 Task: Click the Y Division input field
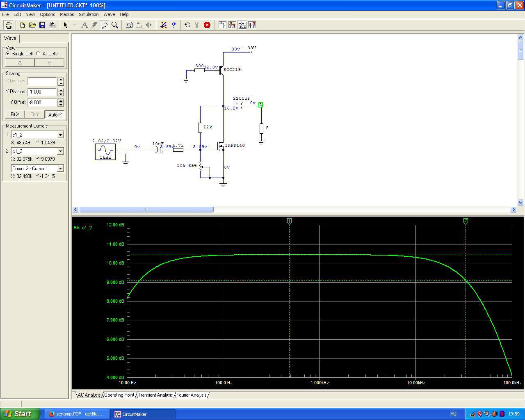[42, 92]
